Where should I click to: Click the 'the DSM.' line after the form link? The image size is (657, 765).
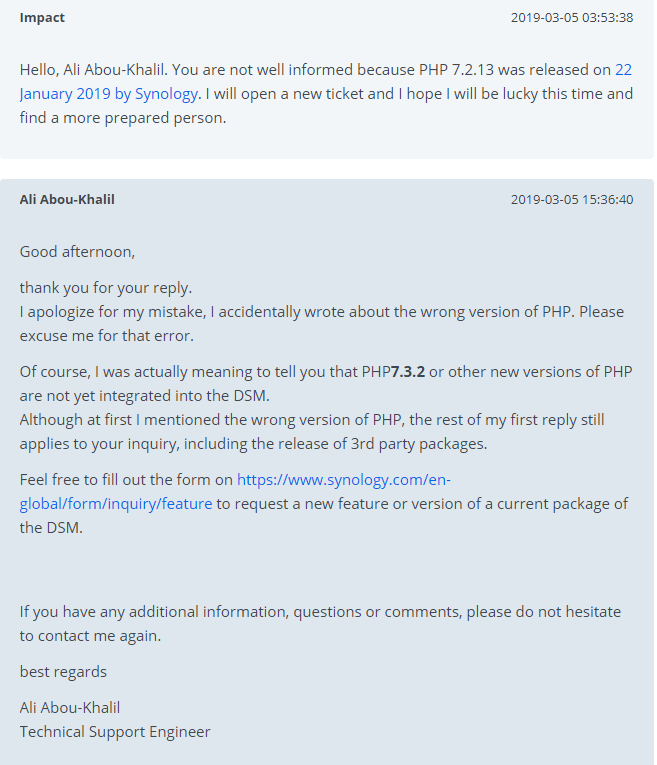pyautogui.click(x=51, y=527)
